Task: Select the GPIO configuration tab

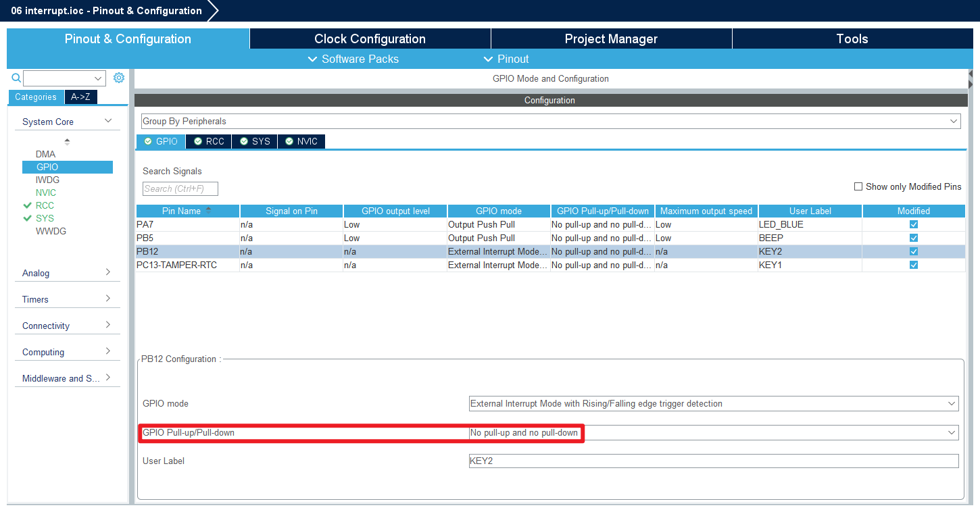Action: click(161, 141)
